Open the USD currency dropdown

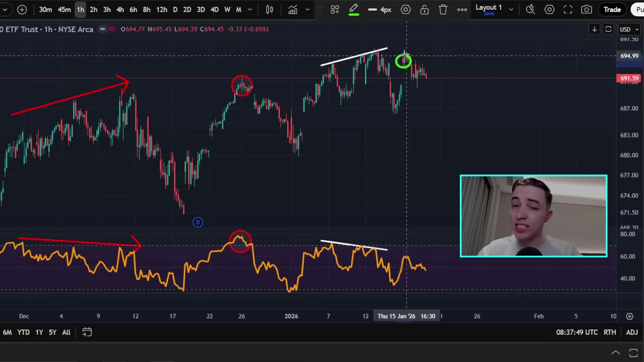(625, 29)
